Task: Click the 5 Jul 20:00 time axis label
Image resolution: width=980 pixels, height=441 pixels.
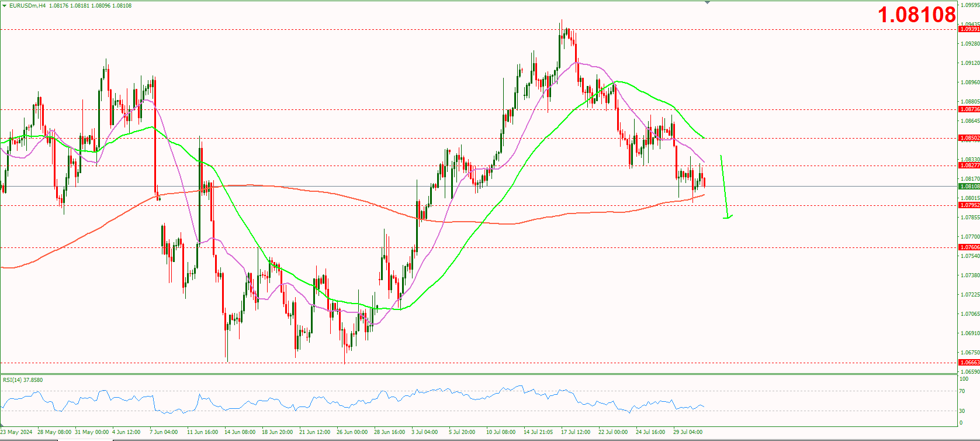Action: point(462,432)
